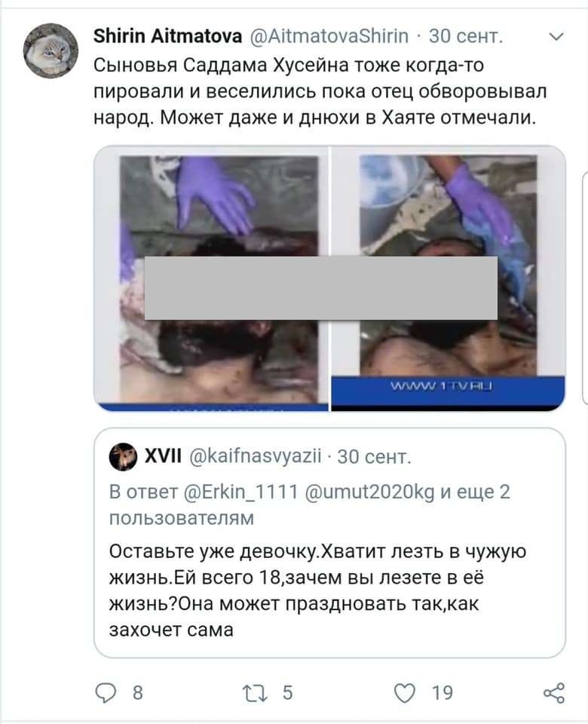588x724 pixels.
Task: Visit the @AitmatovaShirin handle
Action: pos(329,36)
